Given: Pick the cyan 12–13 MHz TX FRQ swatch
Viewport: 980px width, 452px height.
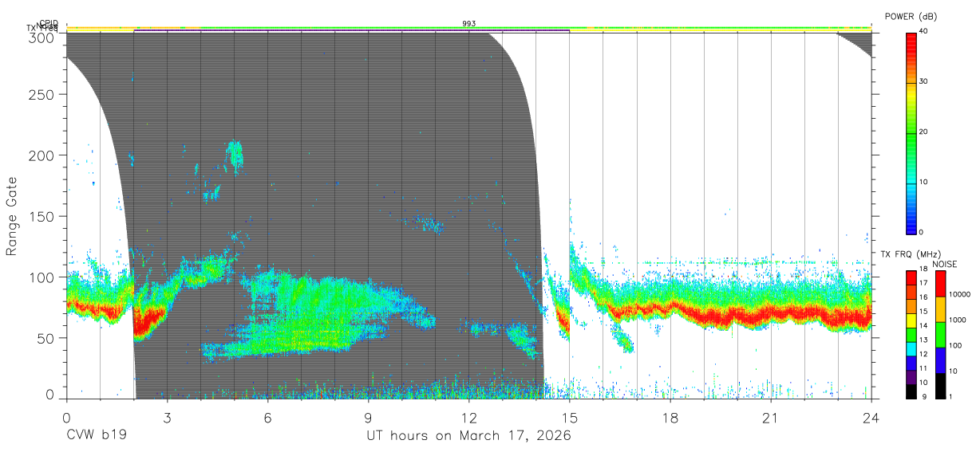Looking at the screenshot, I should (x=911, y=348).
